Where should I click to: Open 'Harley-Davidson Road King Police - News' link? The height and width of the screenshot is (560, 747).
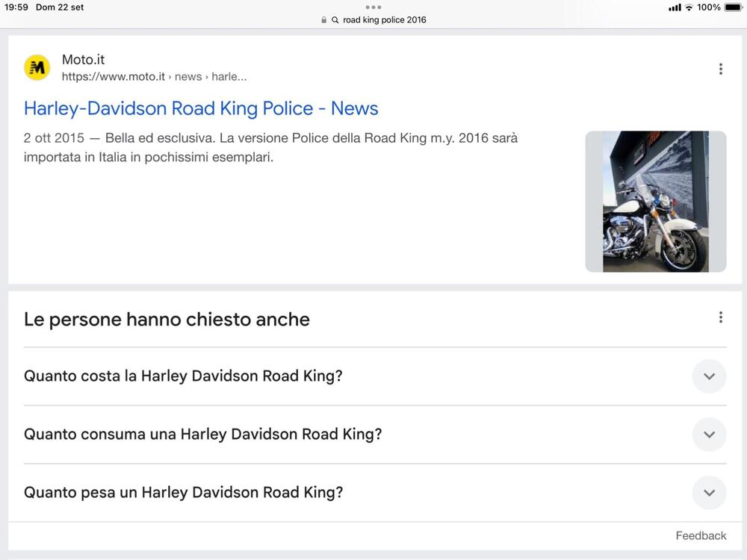point(201,108)
